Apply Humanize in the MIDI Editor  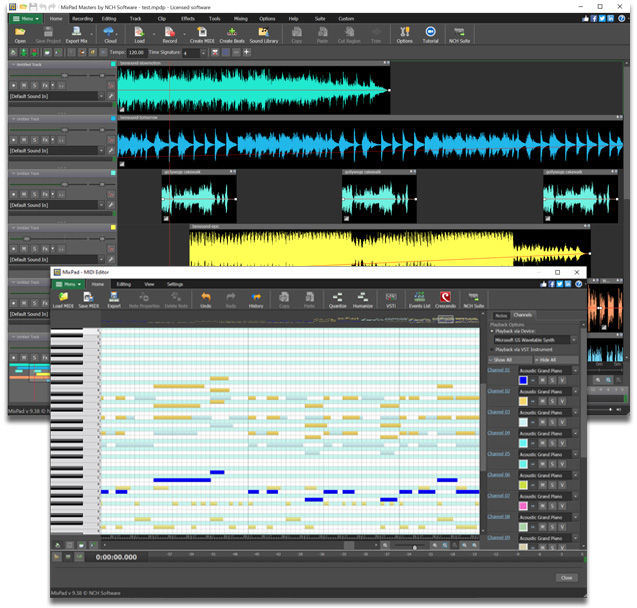coord(363,300)
